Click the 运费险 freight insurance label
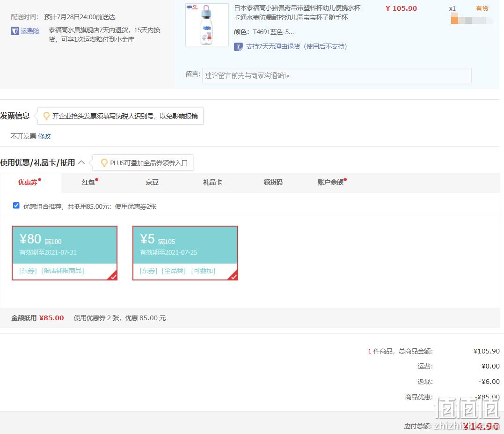This screenshot has width=504, height=434. [x=30, y=31]
